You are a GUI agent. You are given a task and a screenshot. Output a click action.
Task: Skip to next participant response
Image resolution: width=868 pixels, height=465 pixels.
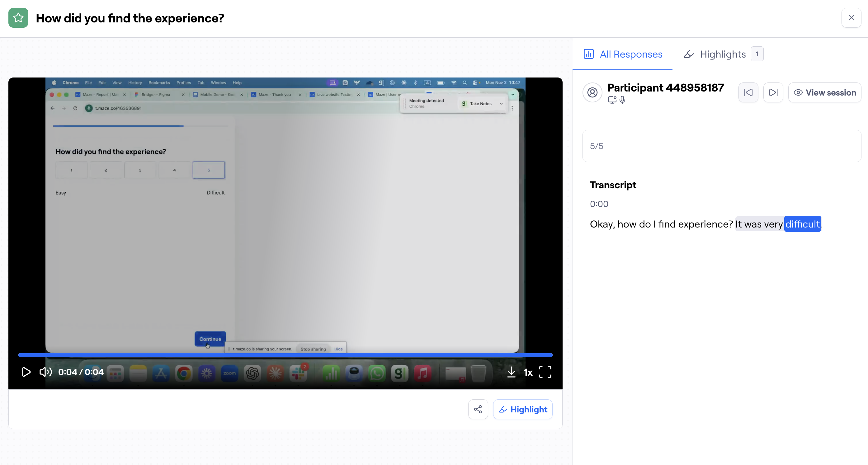point(773,92)
